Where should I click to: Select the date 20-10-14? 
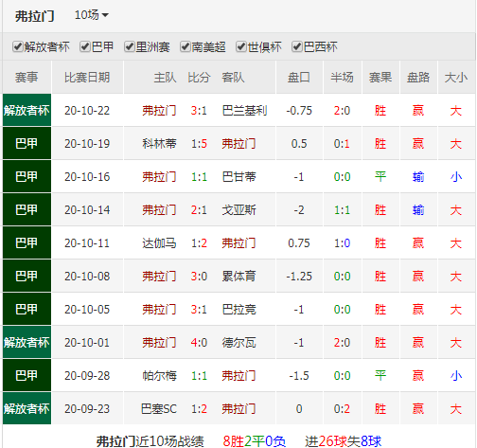click(x=87, y=210)
